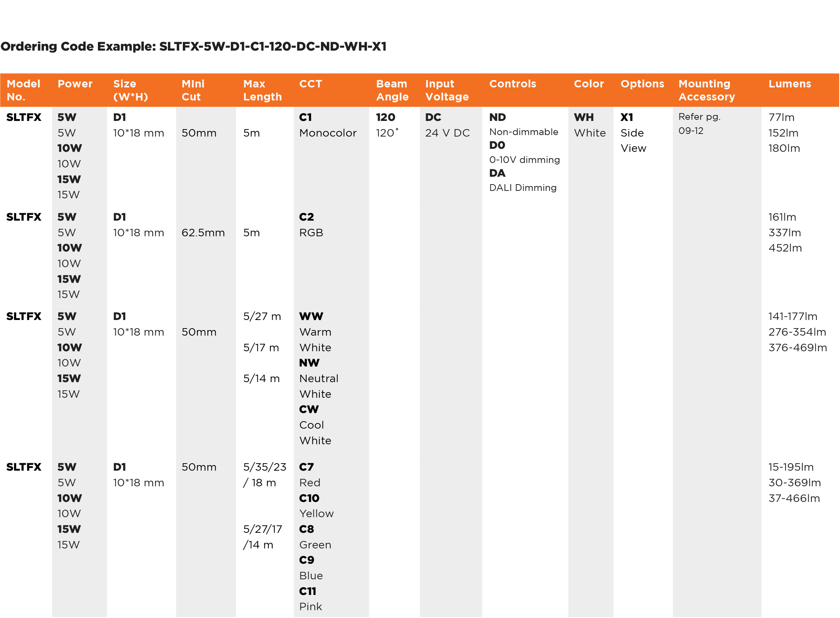Click the '120°' beam angle value
This screenshot has width=840, height=618.
[387, 133]
